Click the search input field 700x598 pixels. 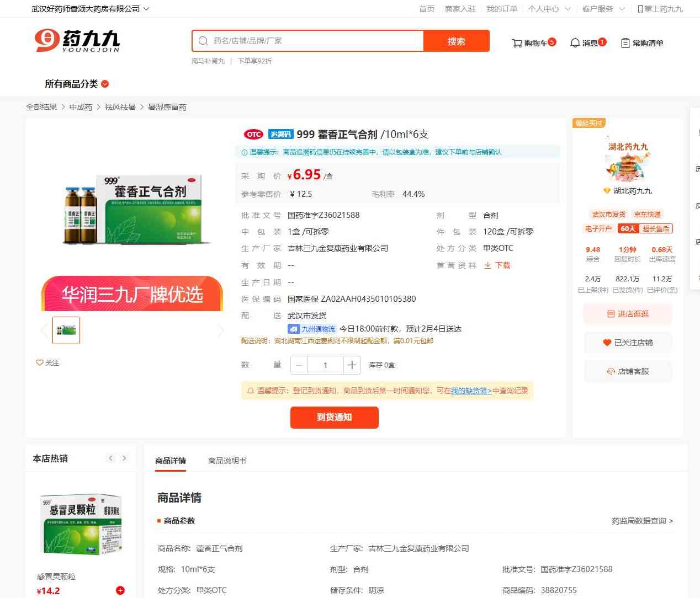pyautogui.click(x=315, y=41)
